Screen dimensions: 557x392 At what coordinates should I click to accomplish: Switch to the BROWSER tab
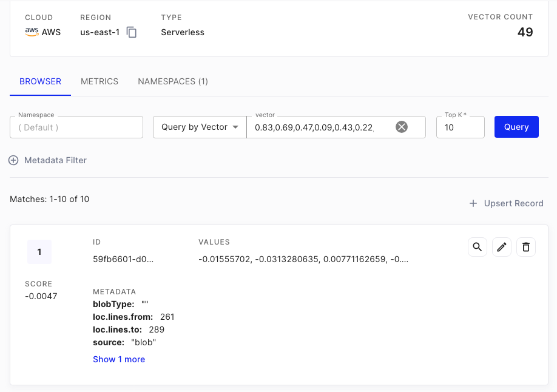point(40,81)
